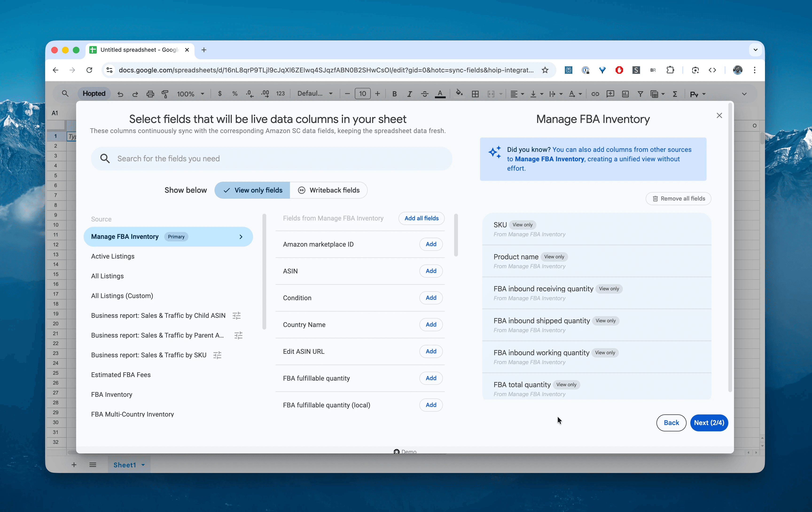This screenshot has width=812, height=512.
Task: Click the Hopted toolbar button
Action: 94,94
